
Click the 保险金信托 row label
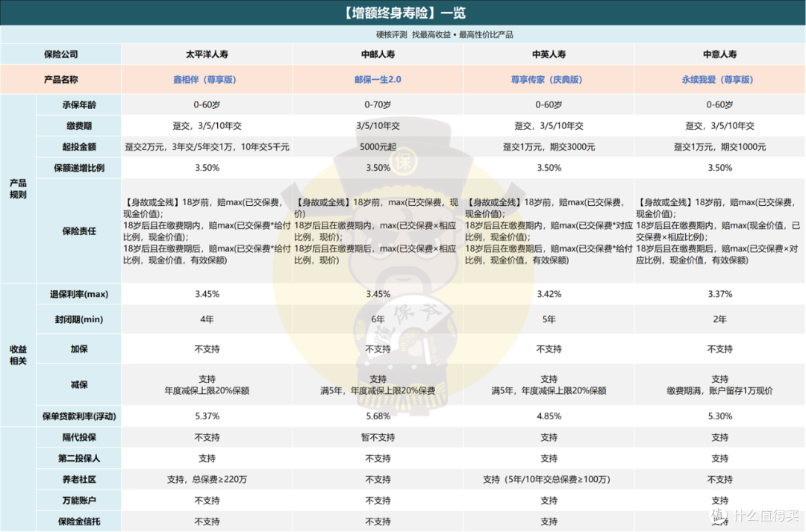[x=79, y=522]
